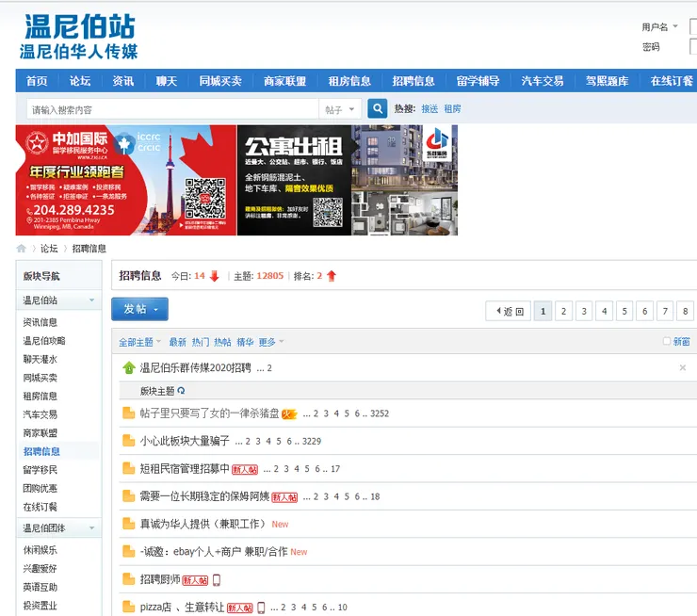Open the 全部主题 filter dropdown
The height and width of the screenshot is (616, 697).
click(139, 342)
